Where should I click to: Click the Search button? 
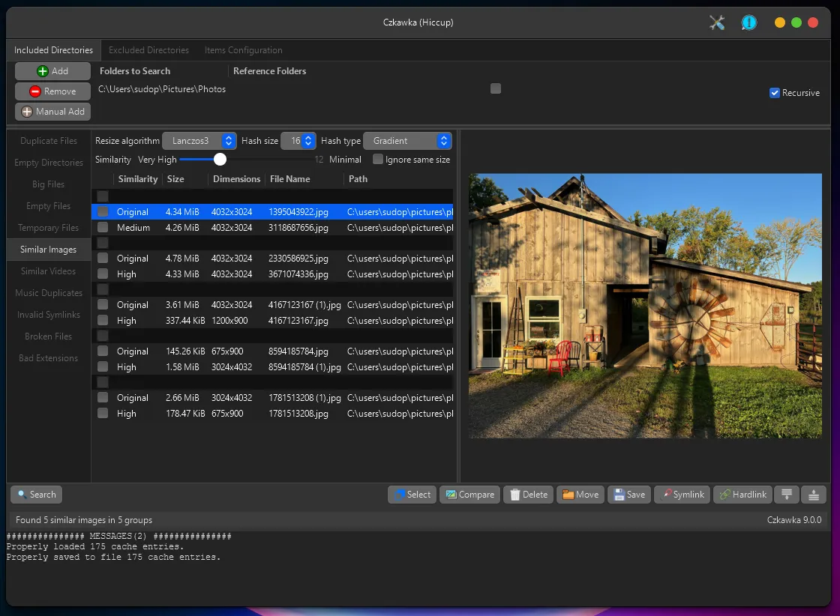click(x=36, y=495)
